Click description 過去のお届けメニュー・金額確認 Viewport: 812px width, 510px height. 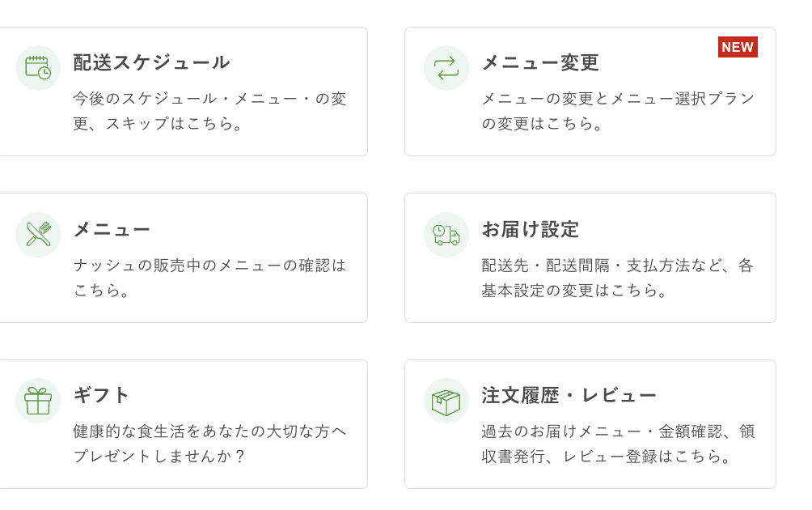(618, 431)
